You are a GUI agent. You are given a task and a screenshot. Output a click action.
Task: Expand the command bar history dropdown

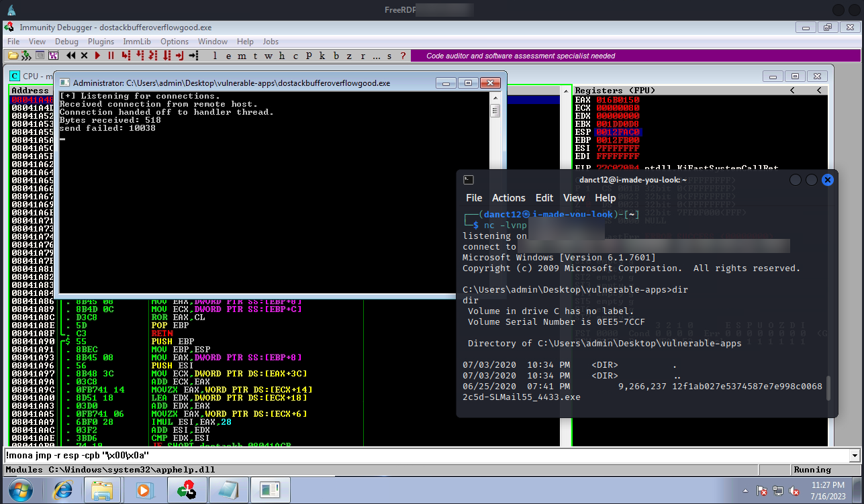854,456
